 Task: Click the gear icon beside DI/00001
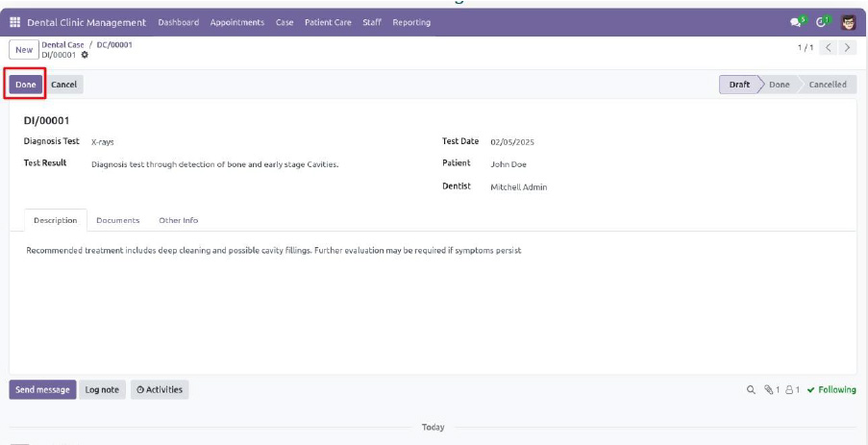[x=85, y=55]
